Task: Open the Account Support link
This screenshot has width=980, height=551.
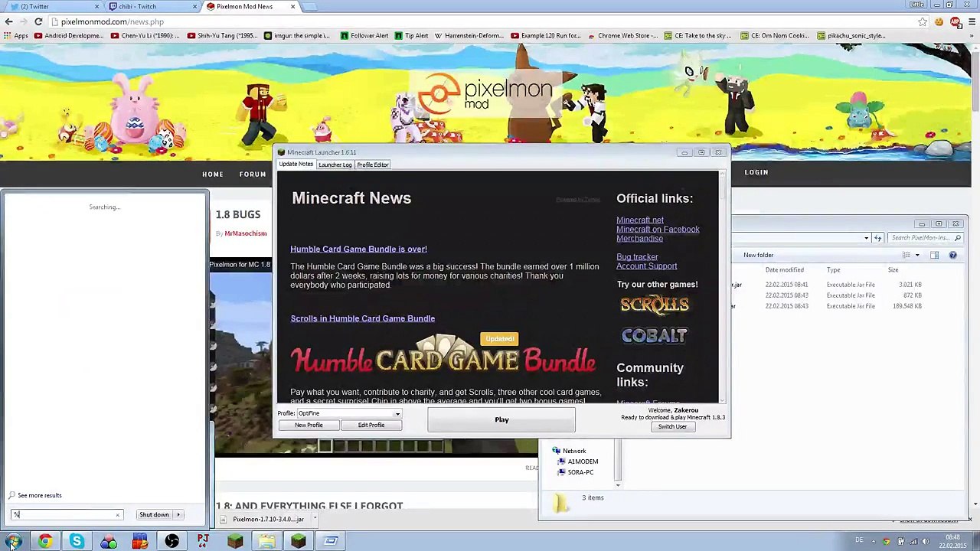Action: click(x=646, y=266)
